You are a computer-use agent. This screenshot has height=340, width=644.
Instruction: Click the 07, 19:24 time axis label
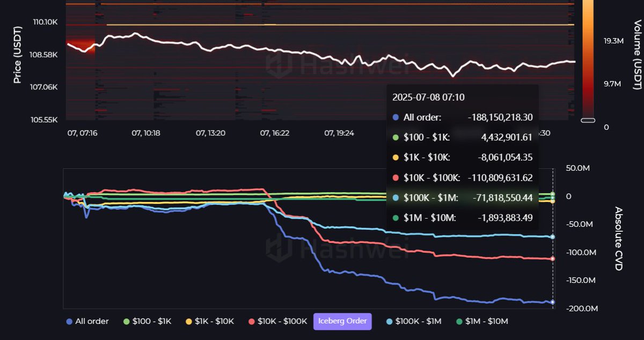tap(339, 132)
